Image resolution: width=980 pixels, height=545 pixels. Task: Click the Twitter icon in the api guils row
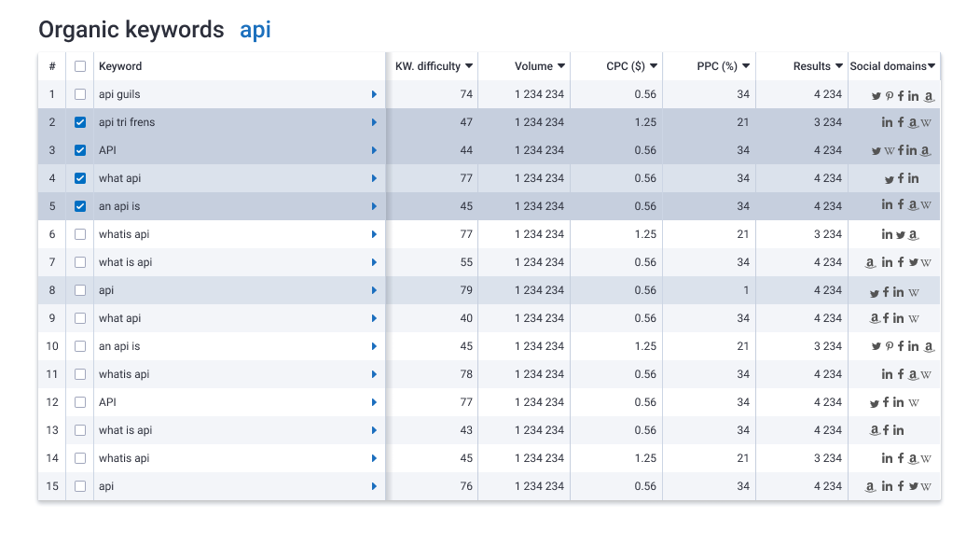[876, 95]
